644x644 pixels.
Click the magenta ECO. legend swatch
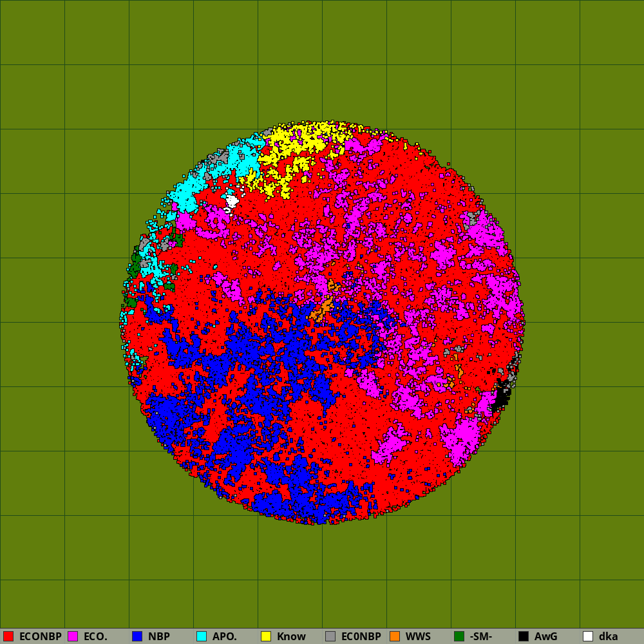(x=73, y=636)
